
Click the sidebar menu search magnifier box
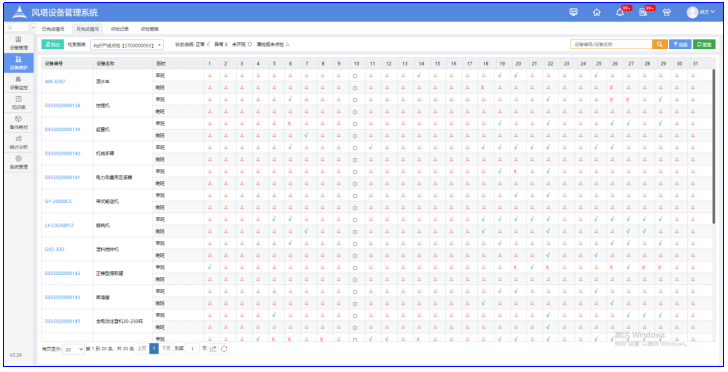coord(17,28)
